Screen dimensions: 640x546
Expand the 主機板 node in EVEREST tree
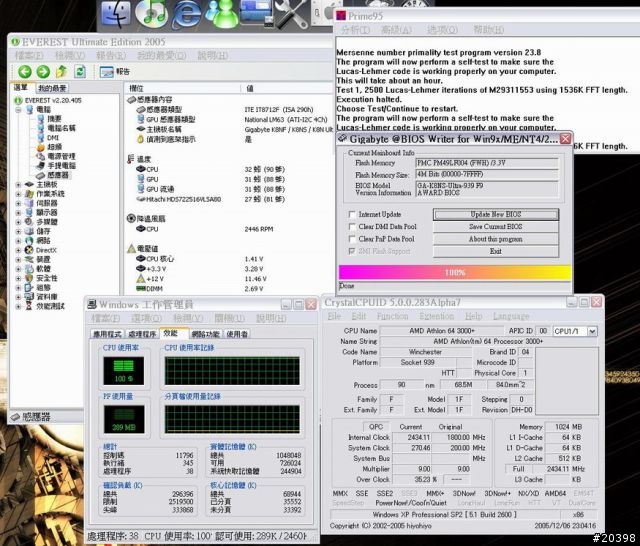(18, 184)
